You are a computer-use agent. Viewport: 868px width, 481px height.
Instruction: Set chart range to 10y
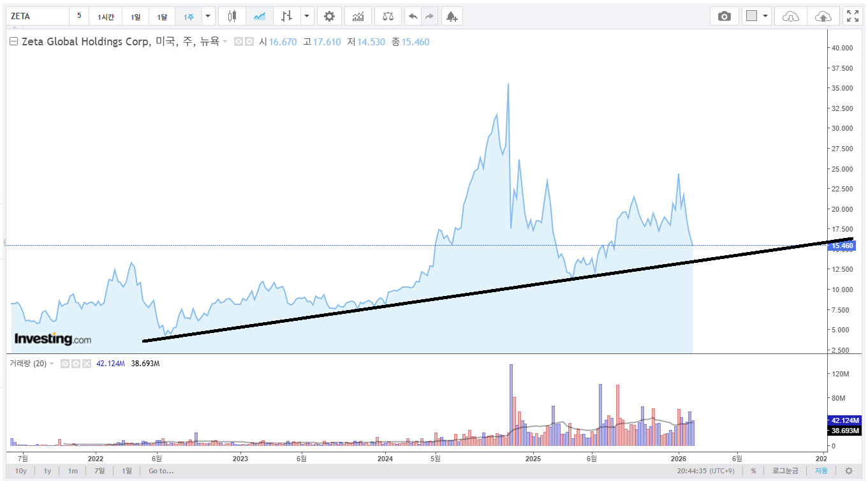tap(21, 471)
